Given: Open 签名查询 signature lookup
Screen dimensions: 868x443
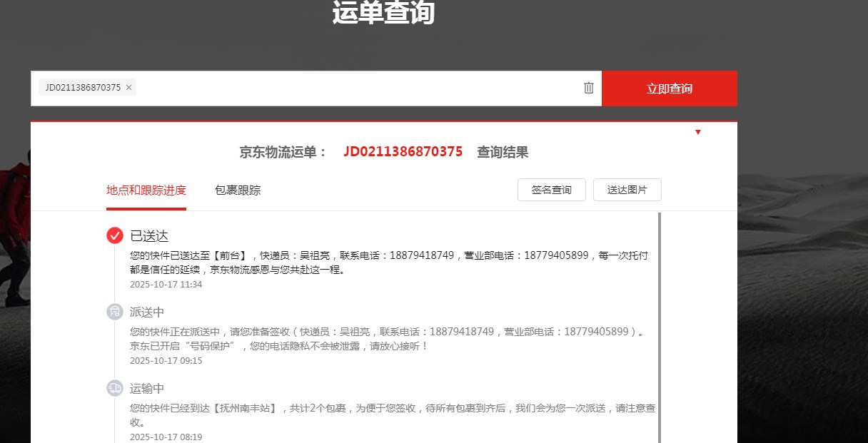Looking at the screenshot, I should pos(551,190).
